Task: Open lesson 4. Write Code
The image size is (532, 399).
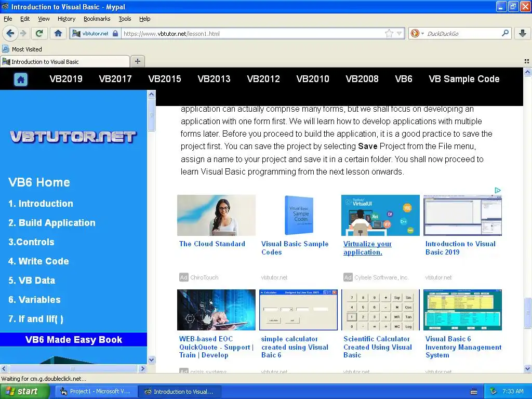Action: pos(38,261)
